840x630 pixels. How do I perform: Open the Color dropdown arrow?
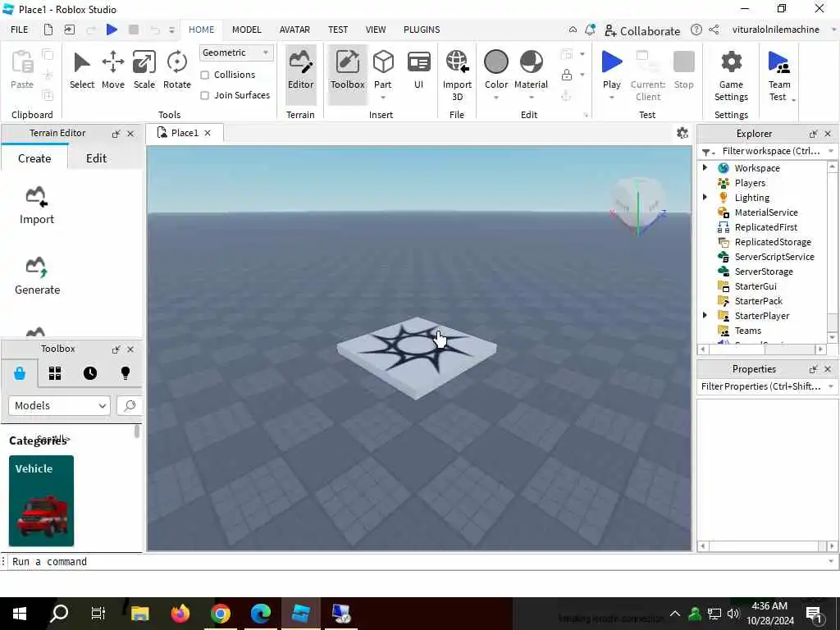(496, 98)
